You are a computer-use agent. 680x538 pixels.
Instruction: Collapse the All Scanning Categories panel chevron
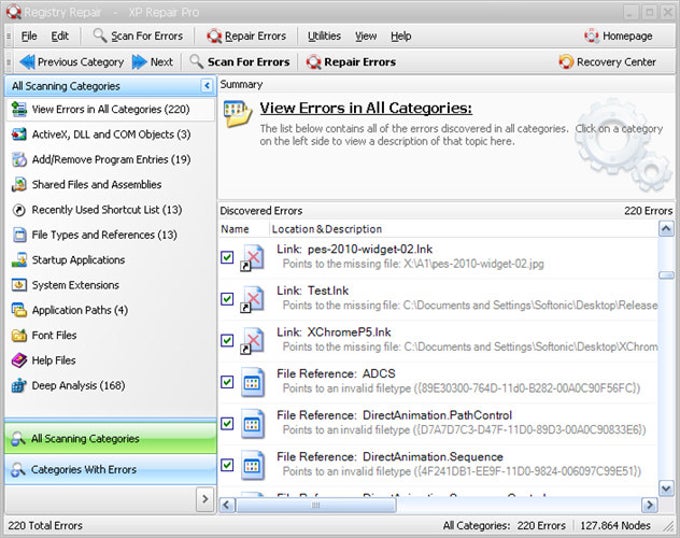pyautogui.click(x=207, y=86)
